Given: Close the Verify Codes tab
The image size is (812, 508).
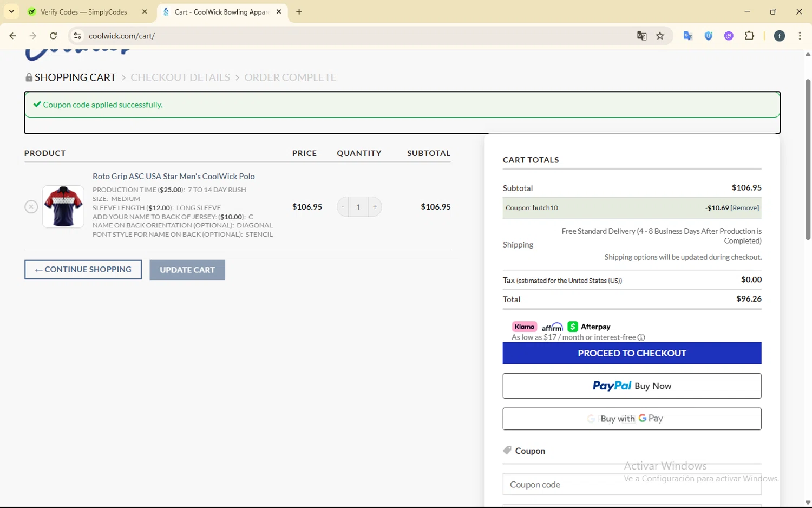Looking at the screenshot, I should pyautogui.click(x=145, y=12).
